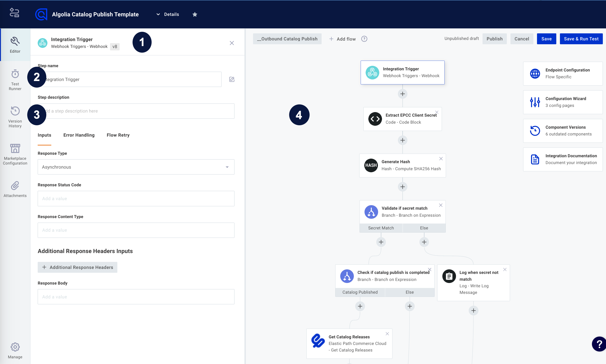Screen dimensions: 606x364
Task: Click the Save button
Action: 546,39
